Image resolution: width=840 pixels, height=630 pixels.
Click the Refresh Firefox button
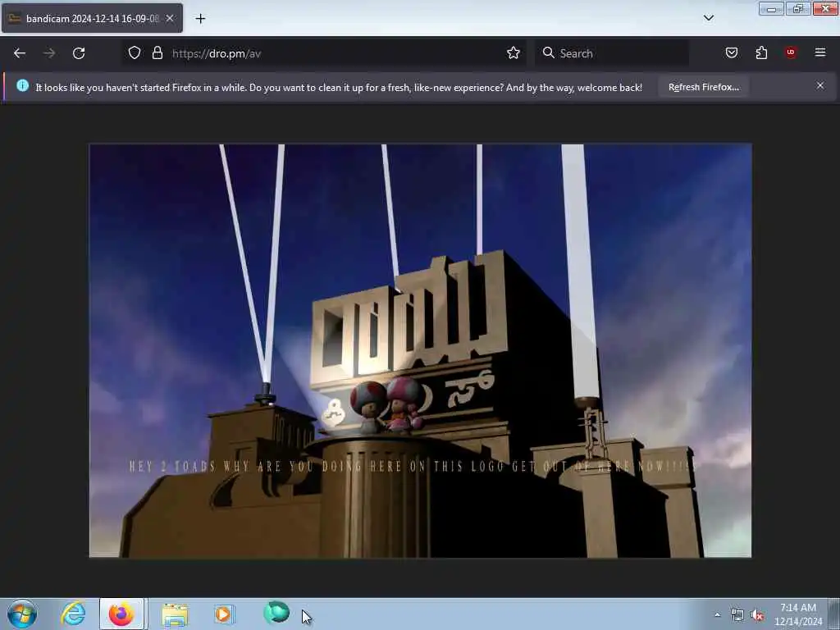click(703, 87)
